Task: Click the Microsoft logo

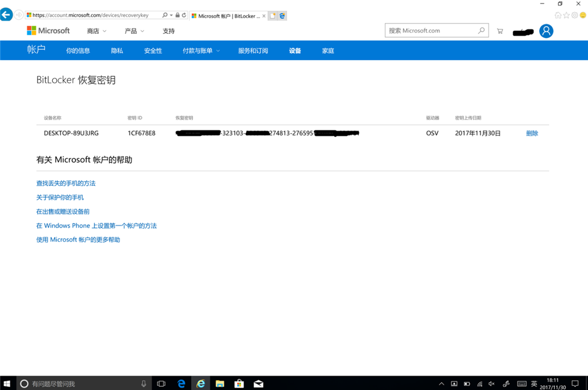Action: tap(46, 30)
